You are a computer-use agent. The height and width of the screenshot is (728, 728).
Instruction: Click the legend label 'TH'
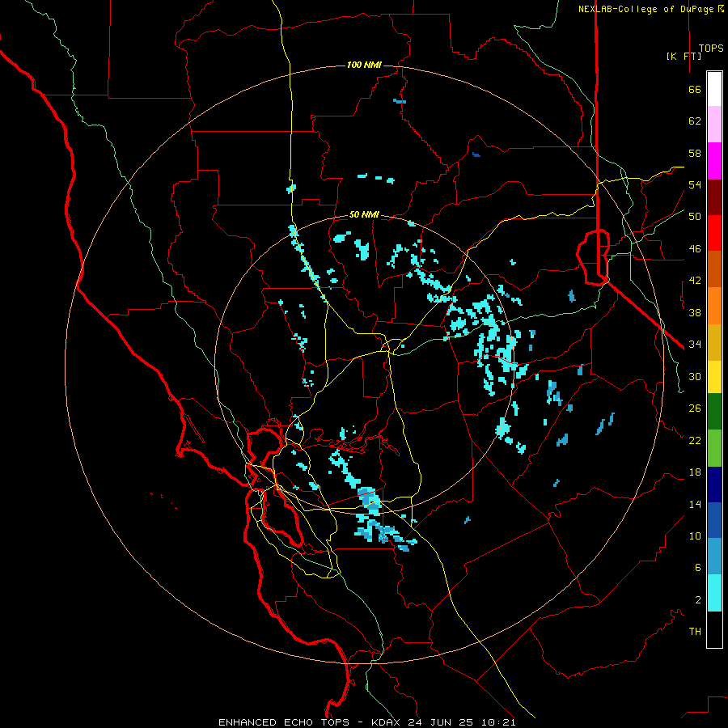click(695, 631)
